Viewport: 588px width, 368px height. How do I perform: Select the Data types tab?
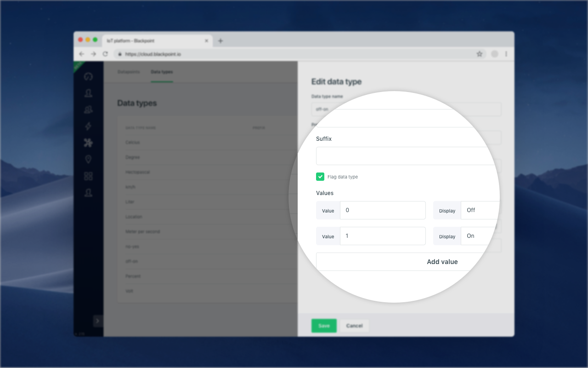162,72
